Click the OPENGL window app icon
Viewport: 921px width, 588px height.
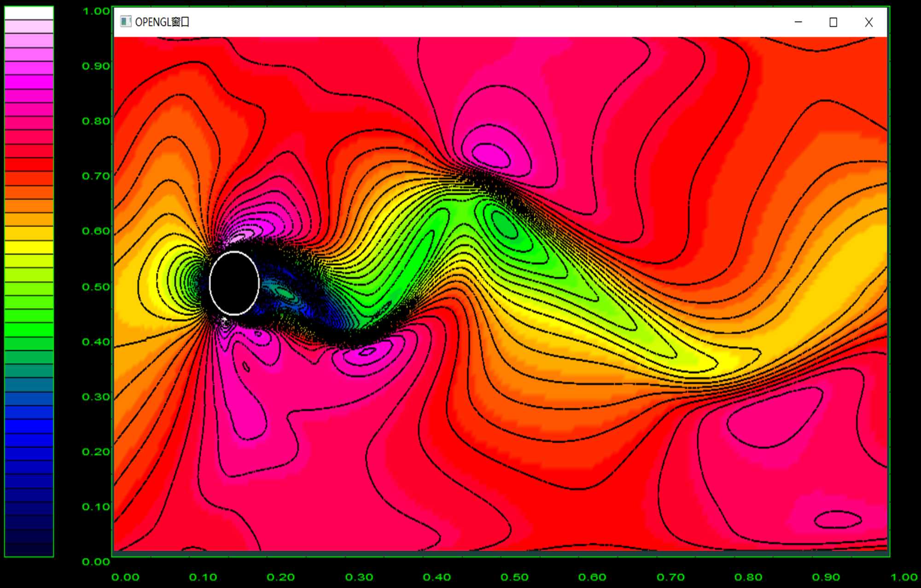(125, 22)
